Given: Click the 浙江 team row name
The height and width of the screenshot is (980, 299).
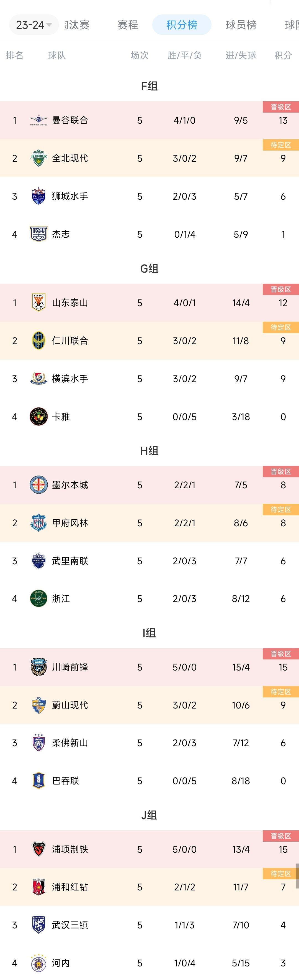Looking at the screenshot, I should (x=61, y=599).
